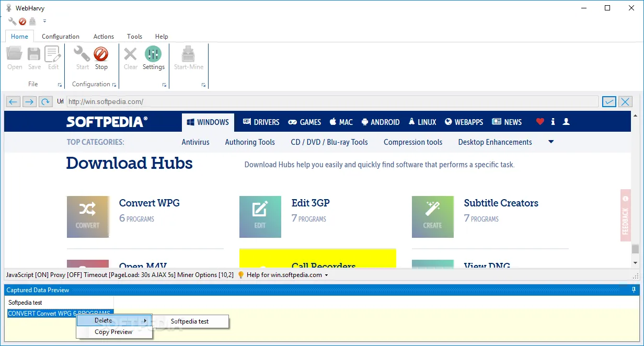
Task: Pin the Captured Data Preview panel
Action: (x=634, y=290)
